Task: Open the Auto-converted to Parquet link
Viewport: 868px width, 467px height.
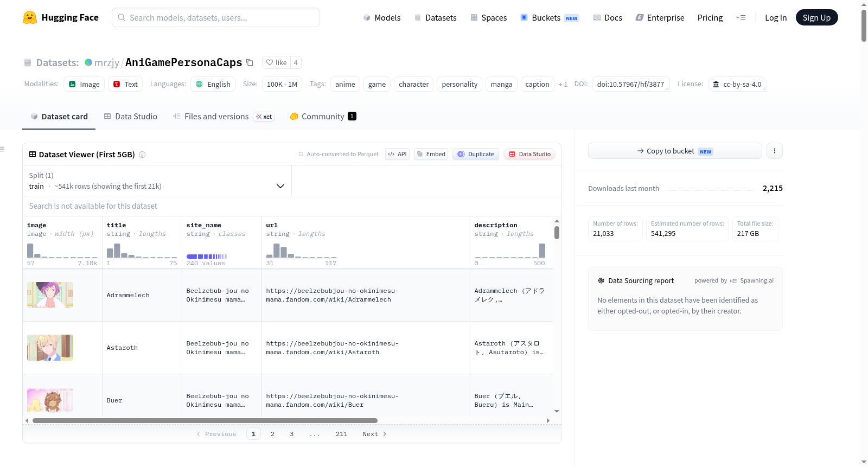Action: (342, 154)
